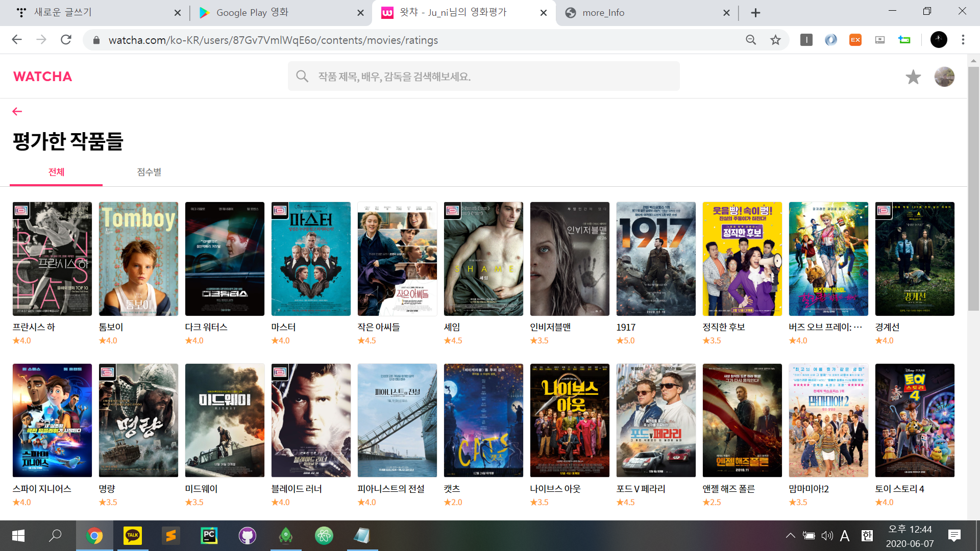Viewport: 980px width, 551px height.
Task: Open KakaoTalk from the taskbar
Action: [133, 536]
